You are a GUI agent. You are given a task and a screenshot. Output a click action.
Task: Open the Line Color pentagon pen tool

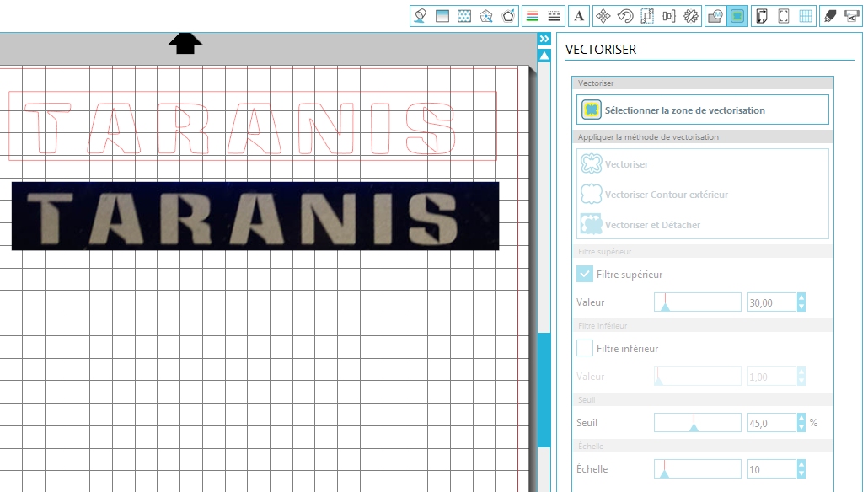tap(508, 16)
